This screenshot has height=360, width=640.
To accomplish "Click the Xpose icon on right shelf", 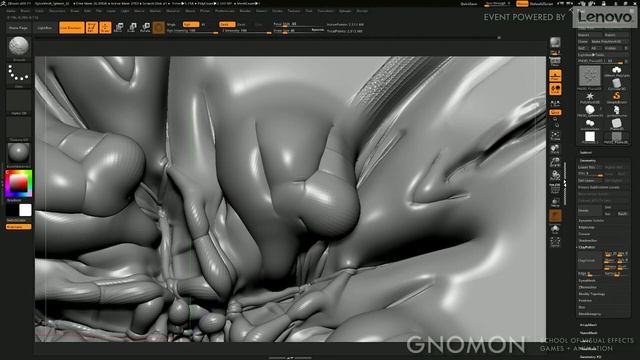I will point(555,242).
